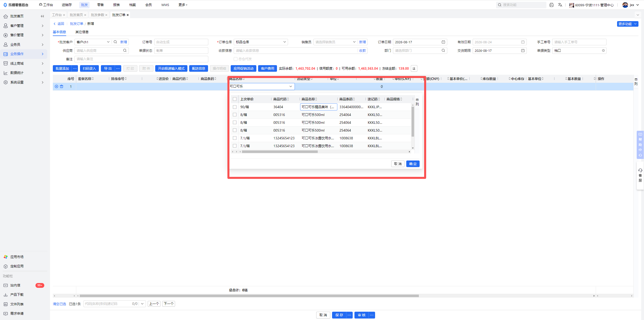644x320 pixels.
Task: Open the order warehouse dropdown
Action: coord(261,42)
